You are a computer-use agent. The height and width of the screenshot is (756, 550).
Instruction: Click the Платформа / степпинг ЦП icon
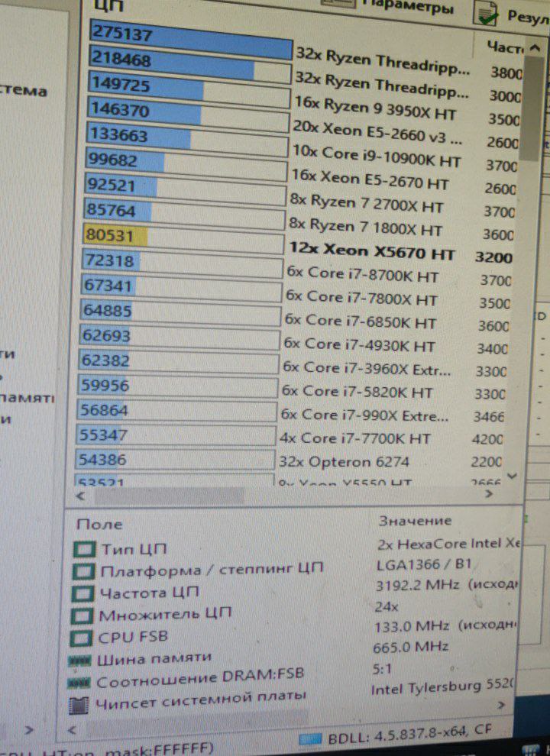pyautogui.click(x=83, y=571)
